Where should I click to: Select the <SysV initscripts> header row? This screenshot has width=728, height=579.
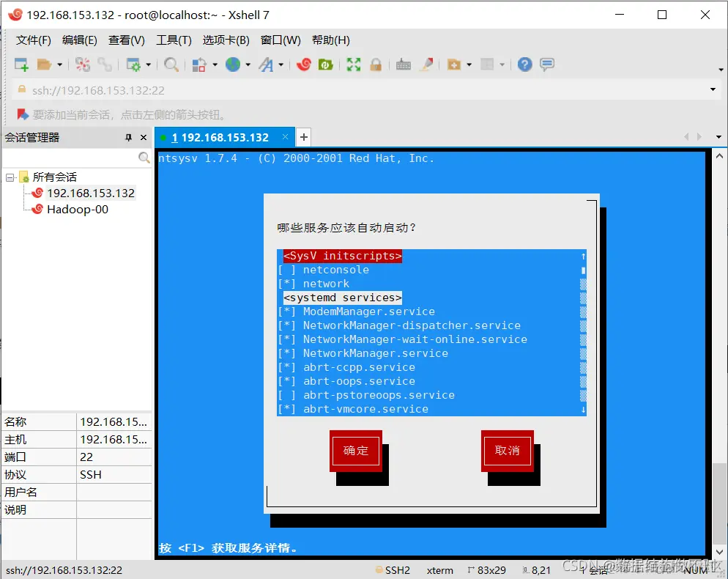point(343,256)
